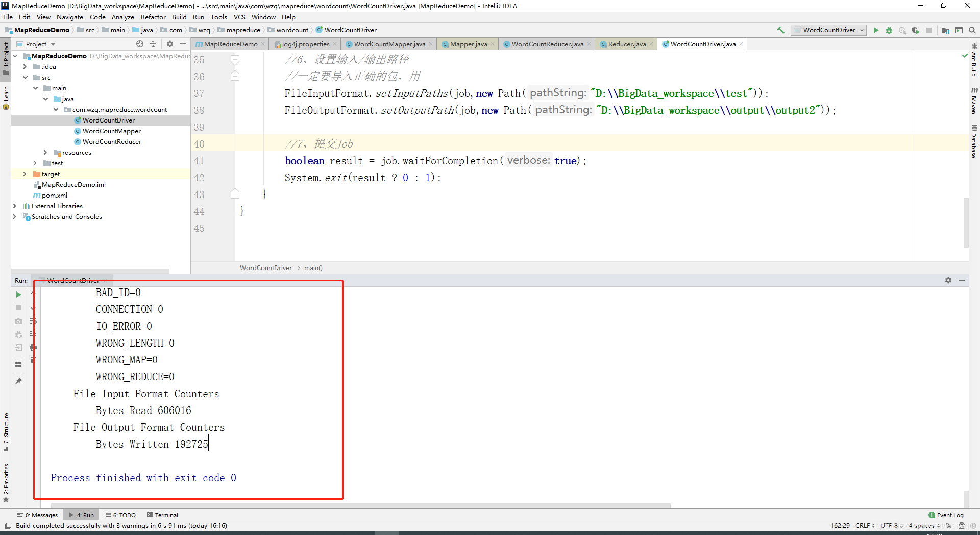Click the cursor position 162:29 indicator
This screenshot has width=980, height=535.
coord(840,526)
